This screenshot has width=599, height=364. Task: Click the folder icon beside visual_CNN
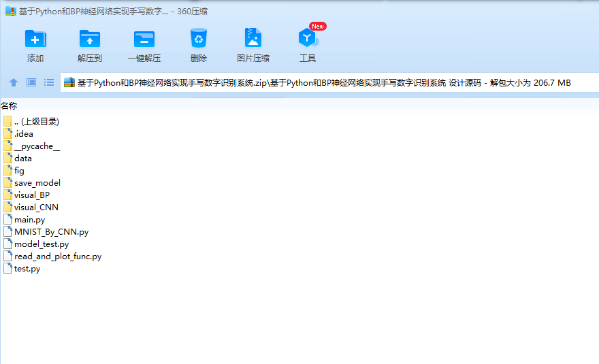click(7, 207)
